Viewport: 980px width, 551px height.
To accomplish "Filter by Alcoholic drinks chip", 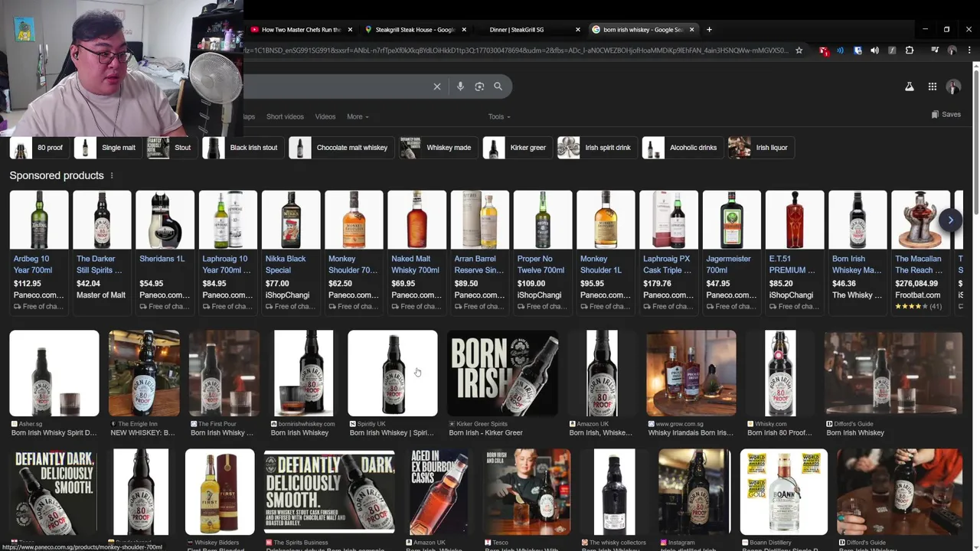I will point(682,148).
